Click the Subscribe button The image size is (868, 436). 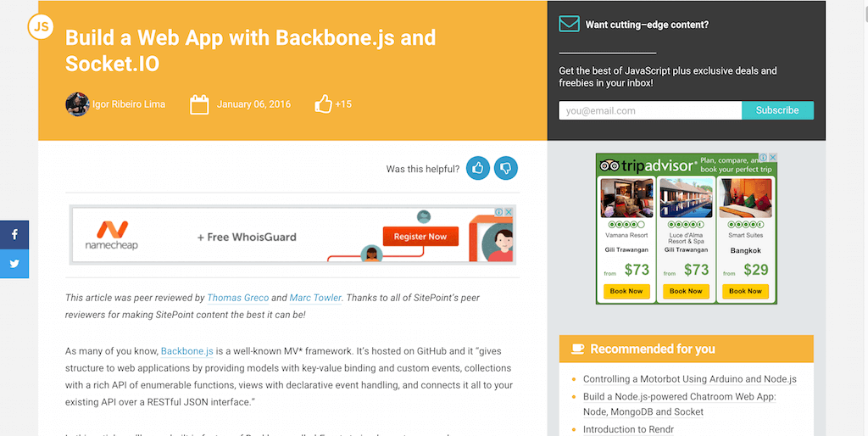(777, 110)
